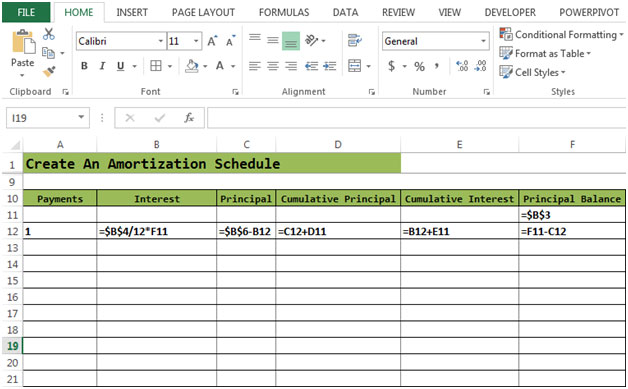Open Clipboard pane dialog launcher
Viewport: 628px width, 389px height.
tap(65, 92)
